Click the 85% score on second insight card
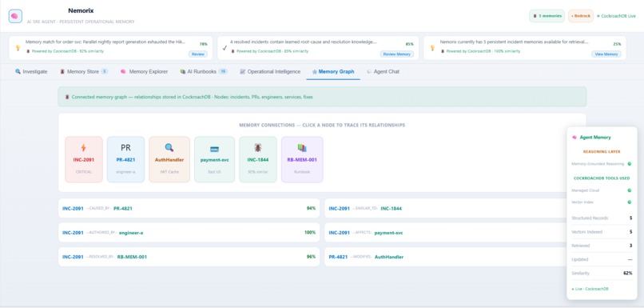Image resolution: width=644 pixels, height=308 pixels. pos(409,44)
